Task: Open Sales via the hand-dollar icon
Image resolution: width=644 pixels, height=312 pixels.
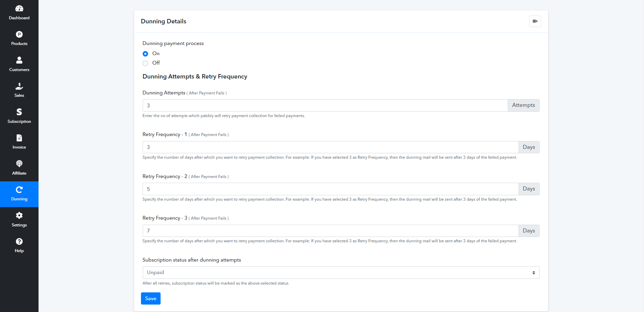Action: pyautogui.click(x=19, y=86)
